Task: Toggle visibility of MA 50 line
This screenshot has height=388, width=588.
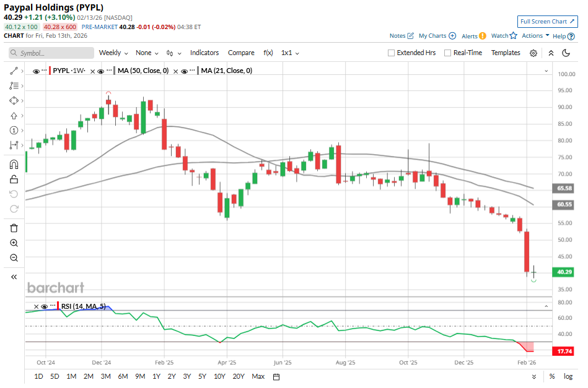Action: [x=100, y=71]
